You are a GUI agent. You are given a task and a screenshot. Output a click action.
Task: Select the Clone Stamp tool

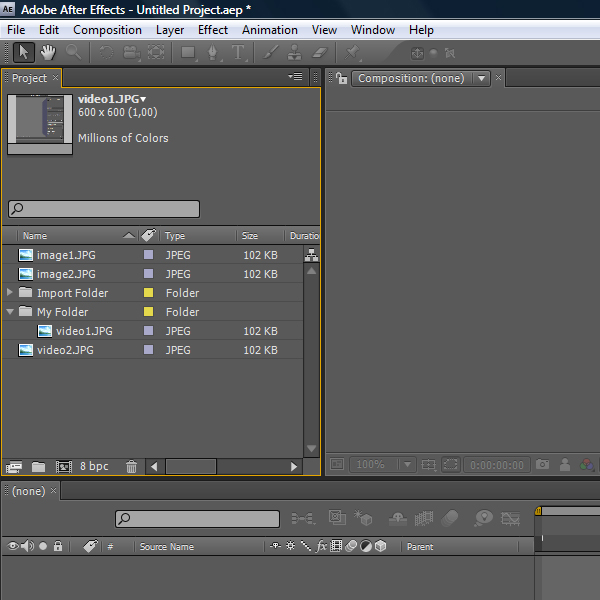294,52
